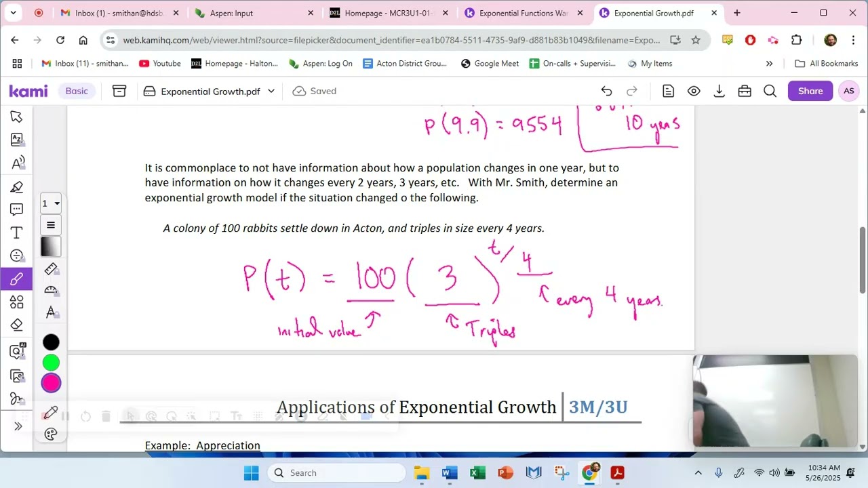Screen dimensions: 868x488
Task: Pick a color with the eyedropper
Action: pyautogui.click(x=51, y=413)
